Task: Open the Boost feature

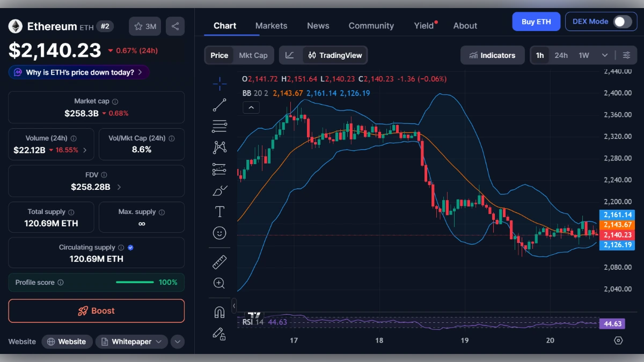Action: click(96, 311)
